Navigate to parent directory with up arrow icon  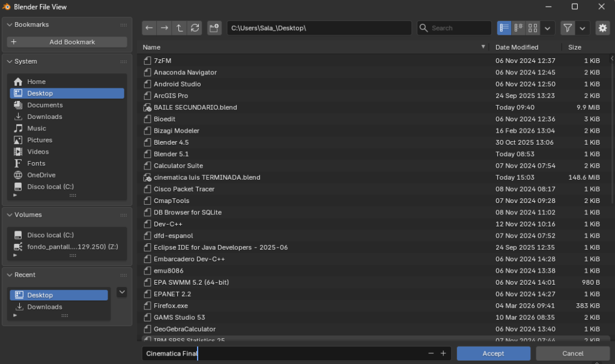[x=179, y=28]
